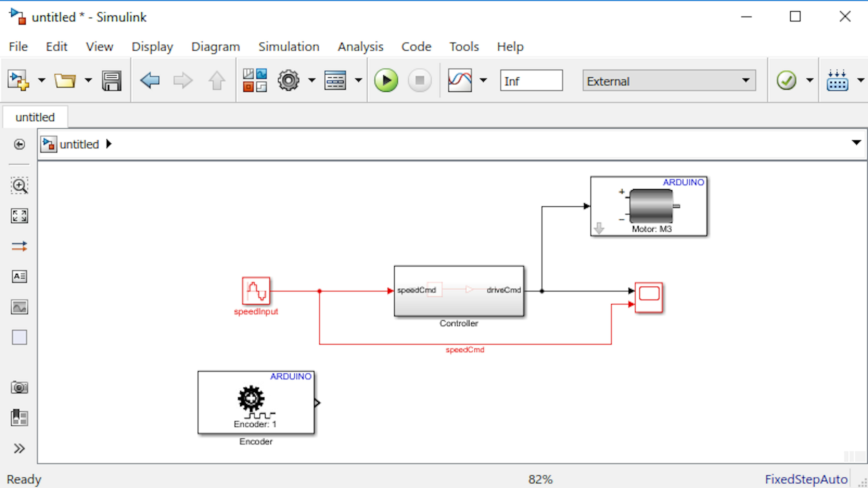
Task: Expand the breadcrumb arrow after untitled
Action: point(108,144)
